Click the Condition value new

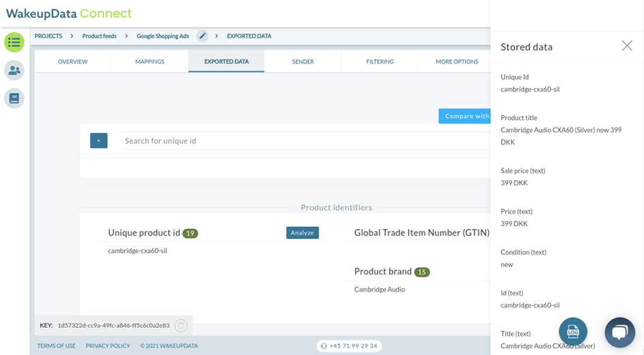point(507,264)
